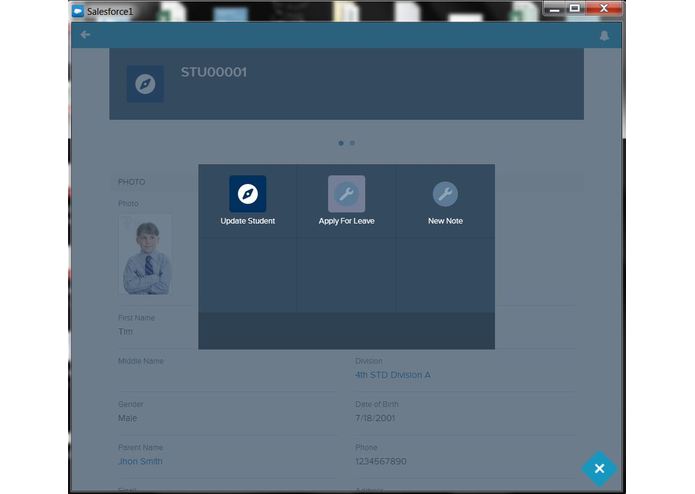Open the Jhon Smith parent link
The height and width of the screenshot is (494, 695).
(x=140, y=461)
